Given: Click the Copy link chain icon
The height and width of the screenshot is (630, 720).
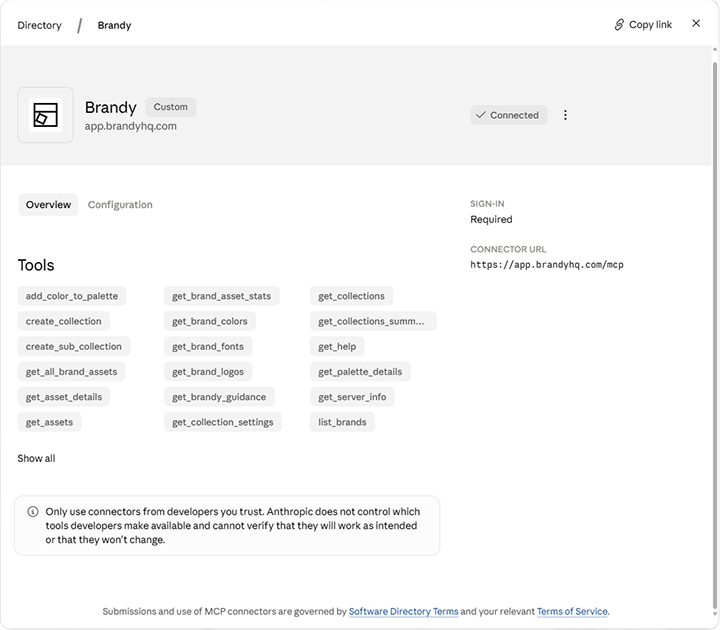Looking at the screenshot, I should (x=619, y=25).
